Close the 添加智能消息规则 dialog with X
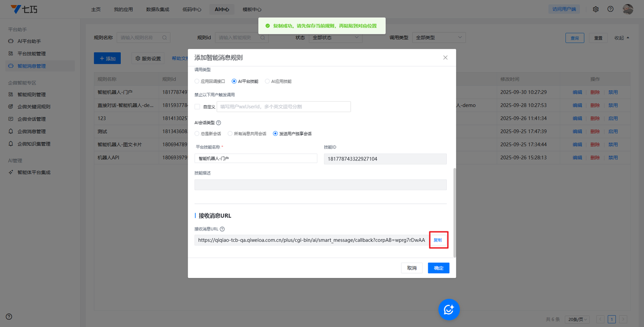Screen dimensions: 644x327 pyautogui.click(x=445, y=58)
